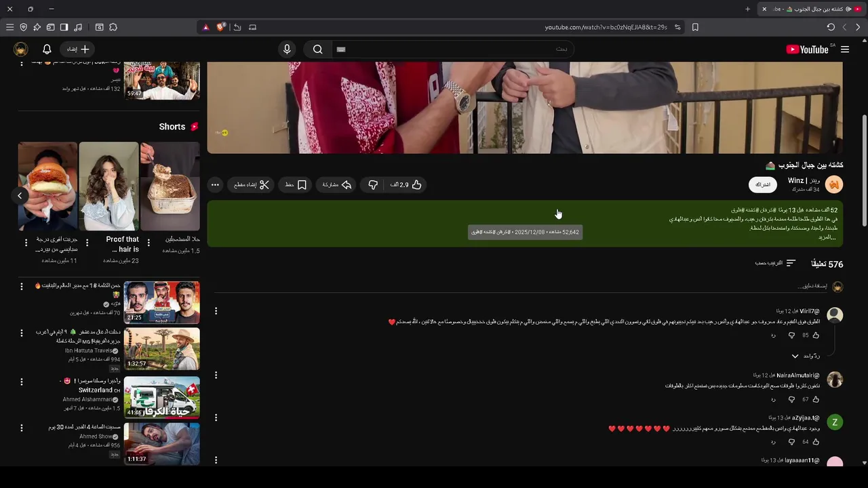Dislike the comment by @NairaAlmutairi
Viewport: 868px width, 488px height.
(791, 400)
